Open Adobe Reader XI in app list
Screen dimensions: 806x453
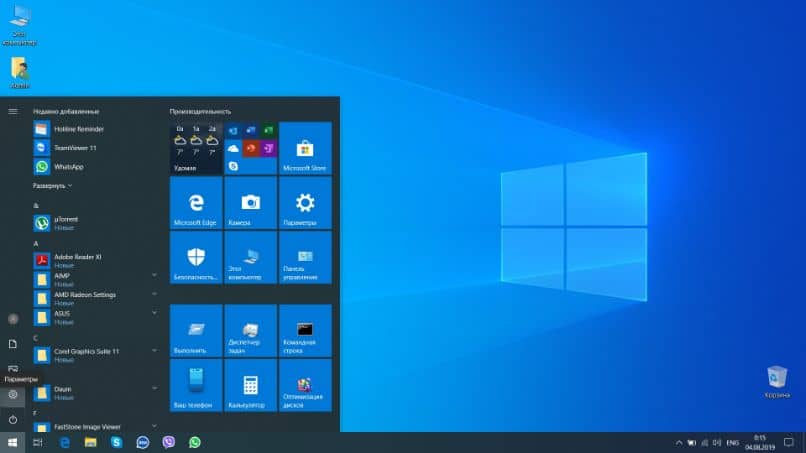coord(97,261)
